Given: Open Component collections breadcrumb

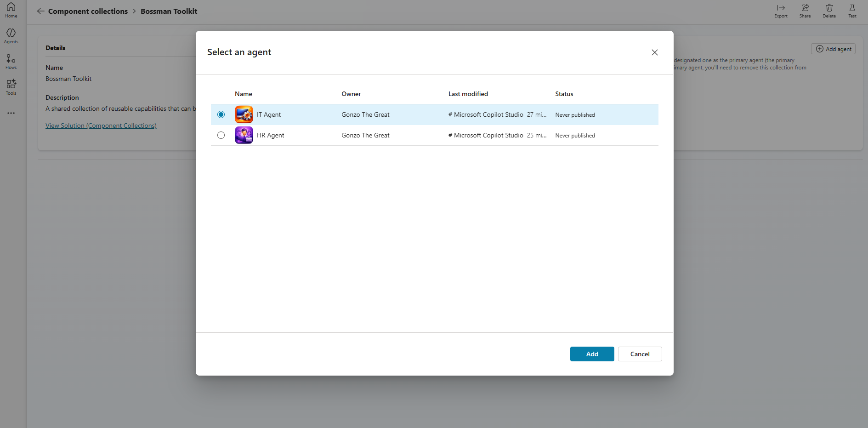Looking at the screenshot, I should pyautogui.click(x=88, y=11).
